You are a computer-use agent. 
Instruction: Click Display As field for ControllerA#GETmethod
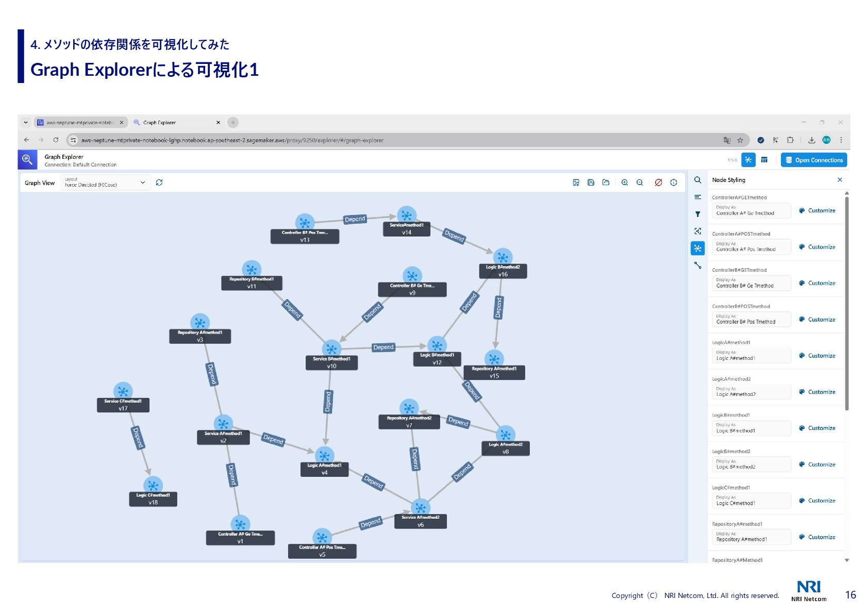click(x=752, y=210)
